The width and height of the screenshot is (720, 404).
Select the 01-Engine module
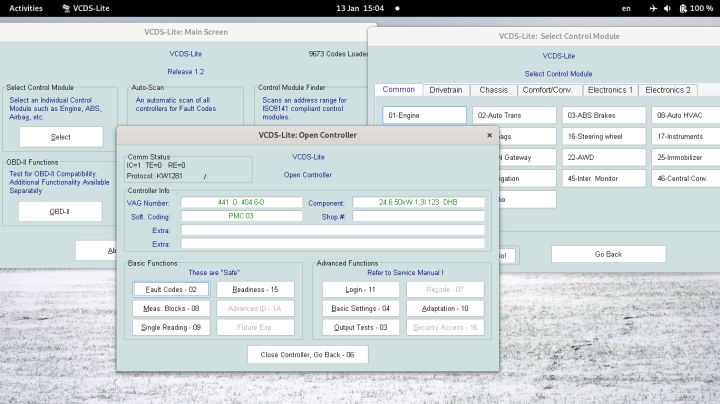[x=424, y=115]
